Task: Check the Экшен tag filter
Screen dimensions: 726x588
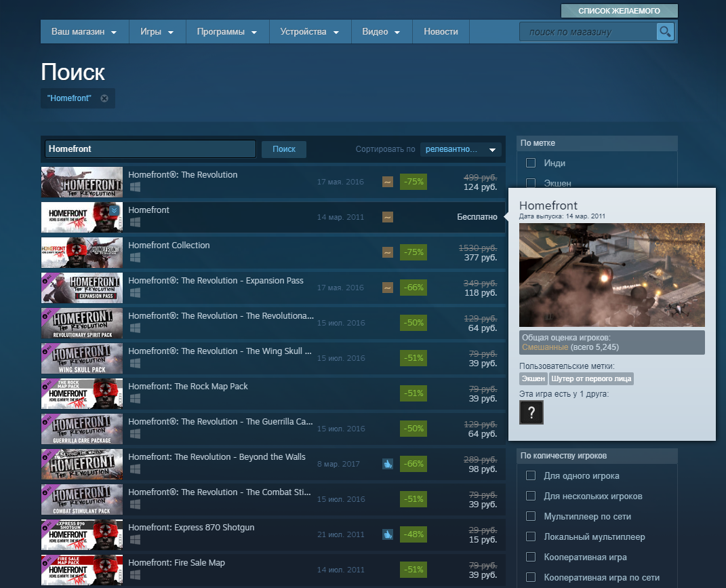Action: point(531,182)
